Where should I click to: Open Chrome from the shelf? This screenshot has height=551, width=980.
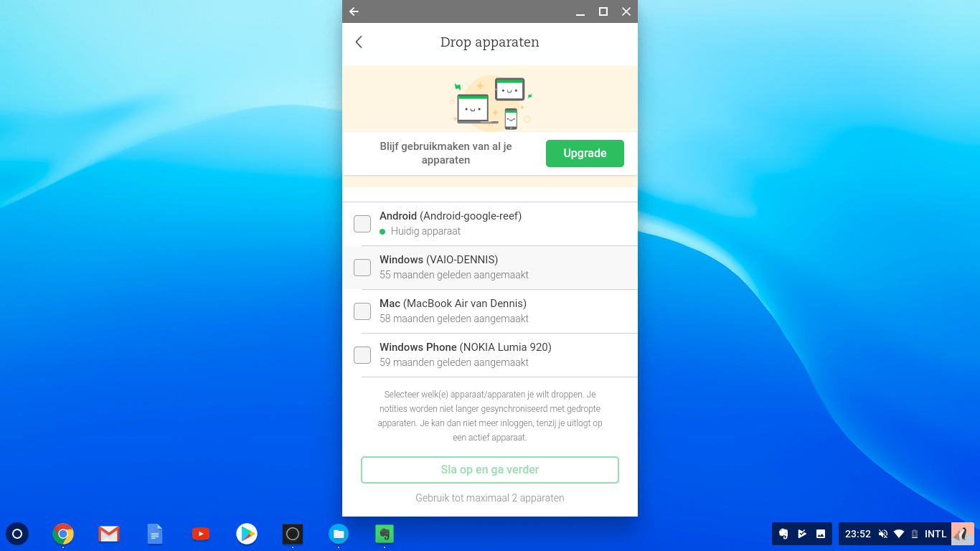tap(63, 534)
